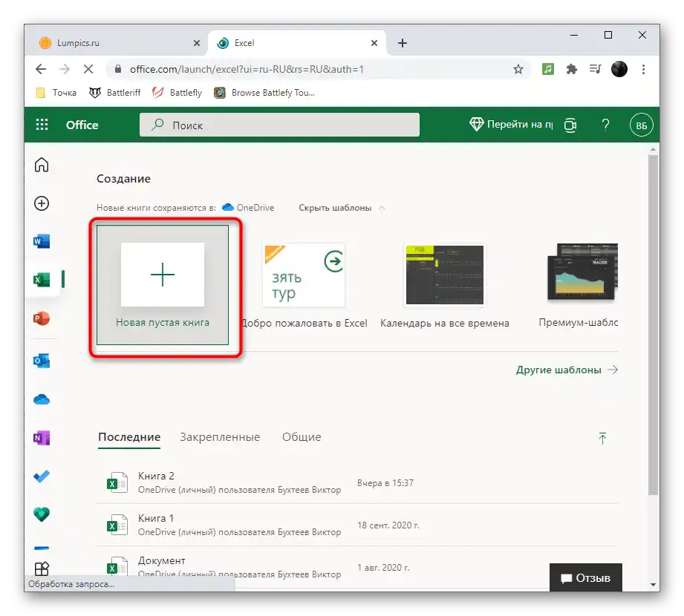
Task: Open the Точка bookmark folder
Action: [56, 93]
